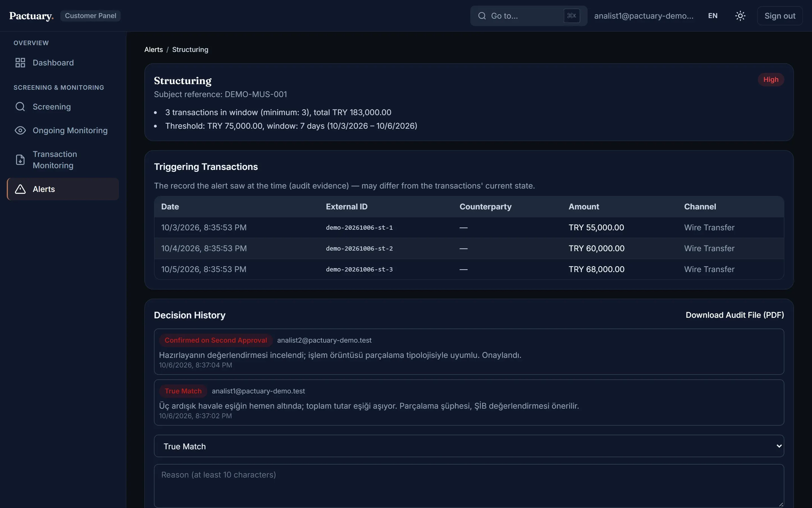812x508 pixels.
Task: Click date 10/5/2026, 8:35:53 PM
Action: click(204, 270)
